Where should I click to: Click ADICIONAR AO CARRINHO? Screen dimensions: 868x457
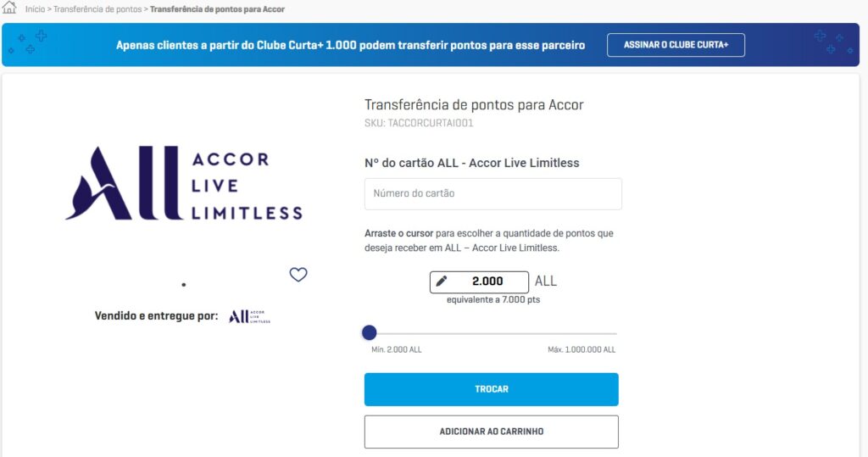(491, 432)
